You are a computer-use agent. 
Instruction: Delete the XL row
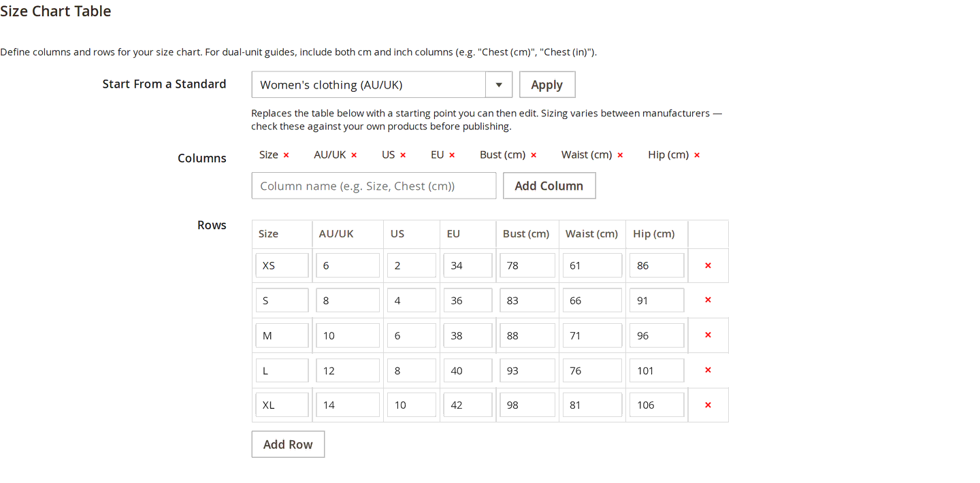click(x=708, y=405)
